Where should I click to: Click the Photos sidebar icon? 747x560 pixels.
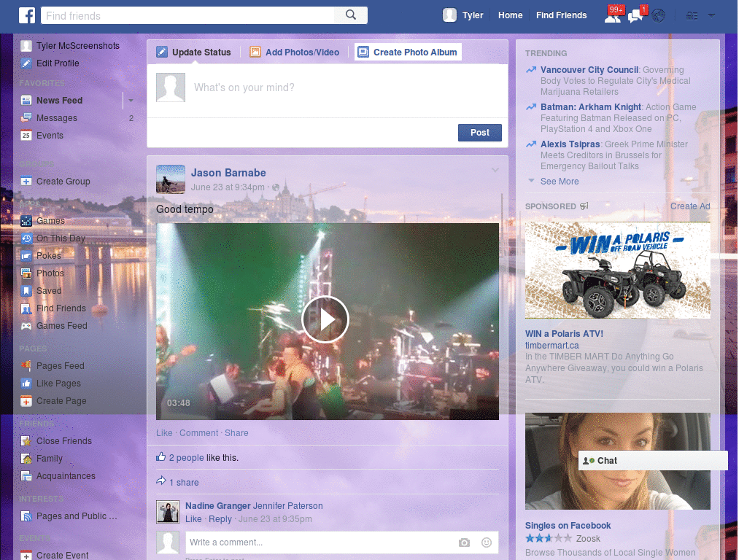pyautogui.click(x=26, y=273)
